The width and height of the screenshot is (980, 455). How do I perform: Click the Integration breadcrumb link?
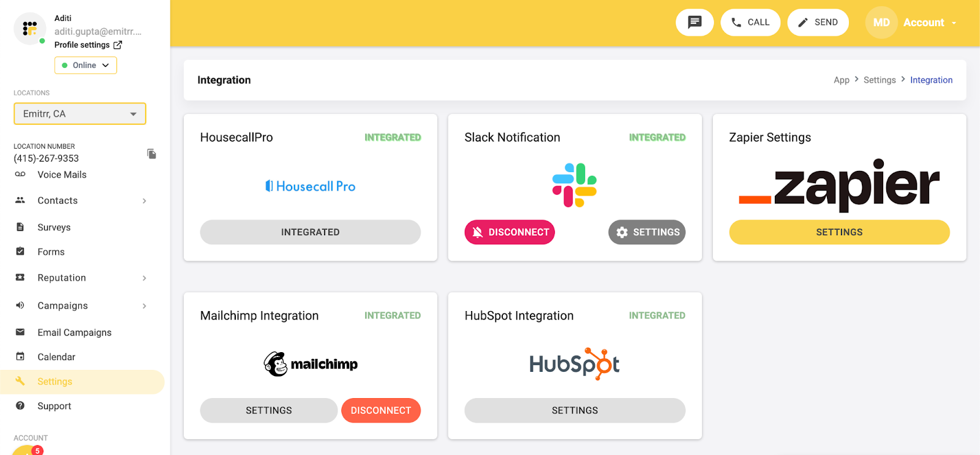point(931,80)
